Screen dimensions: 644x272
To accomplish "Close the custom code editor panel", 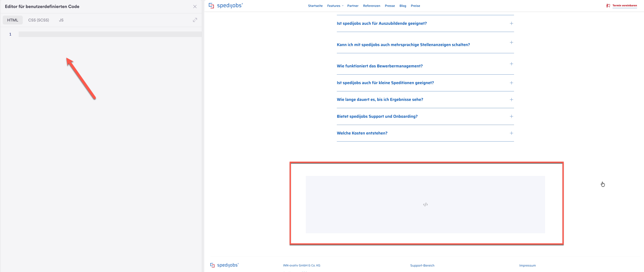I will click(x=195, y=7).
